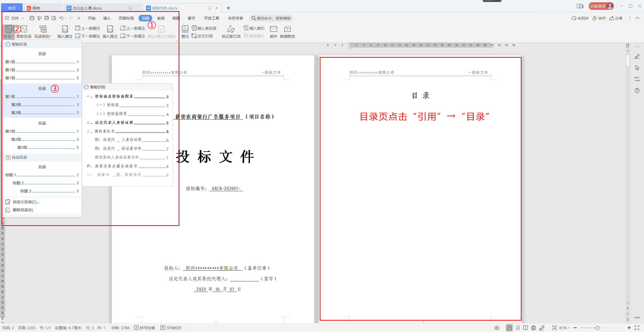The width and height of the screenshot is (644, 332).
Task: Click 题注 (Caption) icon
Action: [x=185, y=32]
